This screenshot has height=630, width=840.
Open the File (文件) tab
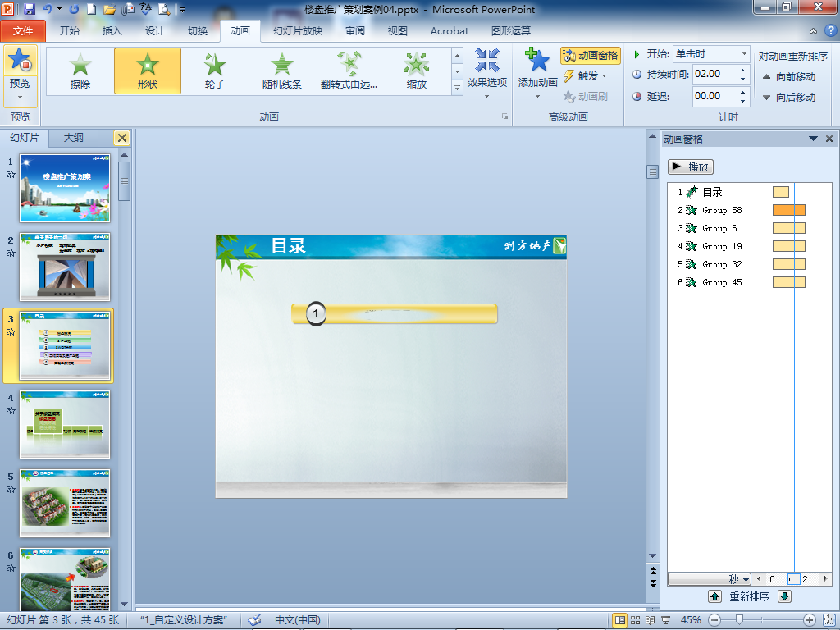[23, 31]
